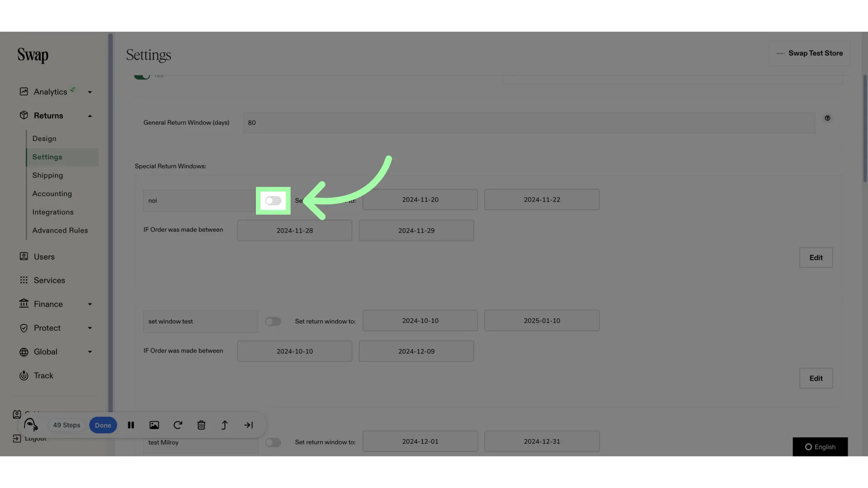
Task: Click the Logout icon
Action: (x=17, y=438)
